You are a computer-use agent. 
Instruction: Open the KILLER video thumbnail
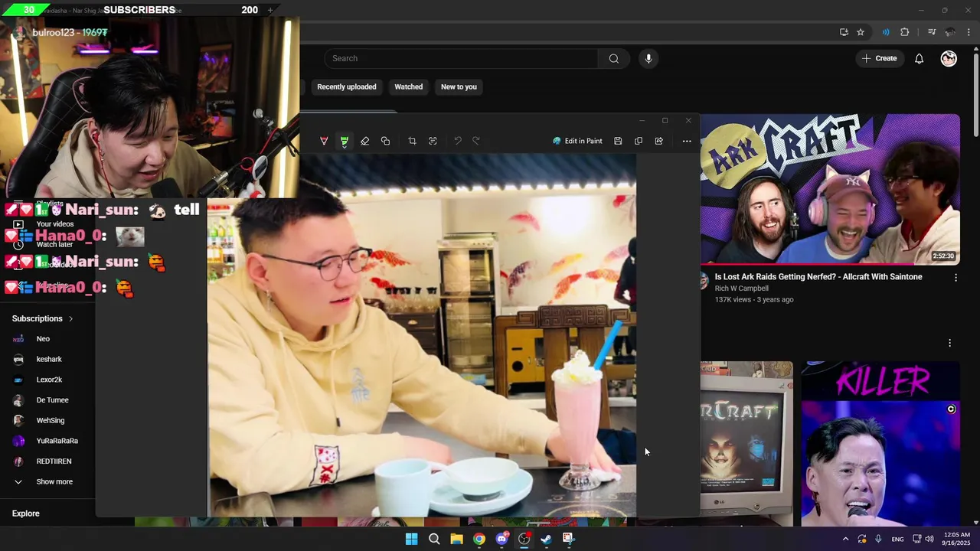click(880, 444)
